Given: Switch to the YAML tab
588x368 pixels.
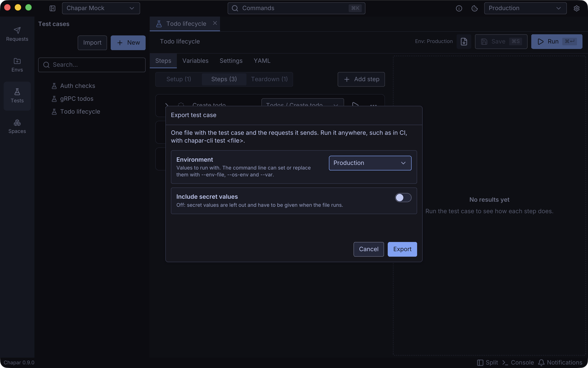Looking at the screenshot, I should click(x=262, y=61).
